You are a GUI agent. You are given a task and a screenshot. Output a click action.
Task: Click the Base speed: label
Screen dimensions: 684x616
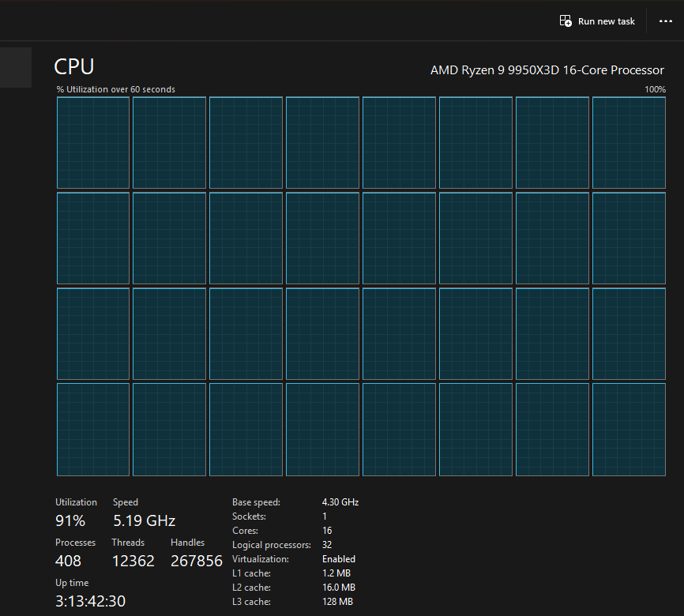(x=256, y=502)
